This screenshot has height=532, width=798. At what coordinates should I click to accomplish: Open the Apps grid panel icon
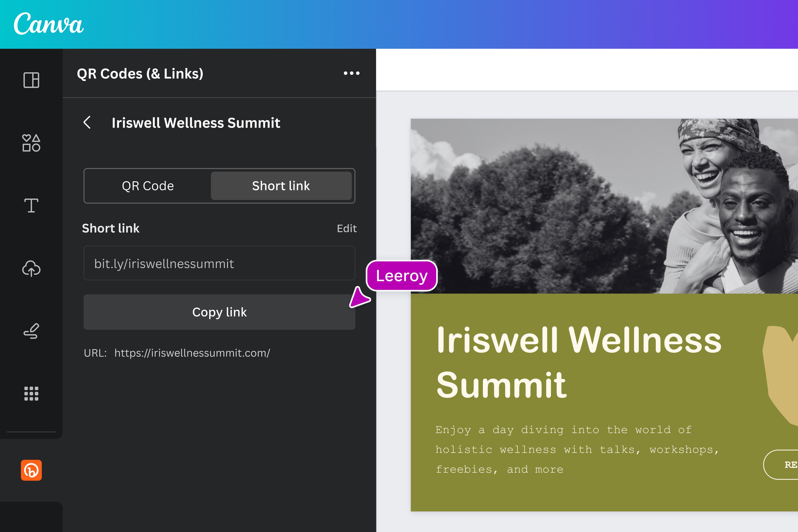click(x=31, y=394)
